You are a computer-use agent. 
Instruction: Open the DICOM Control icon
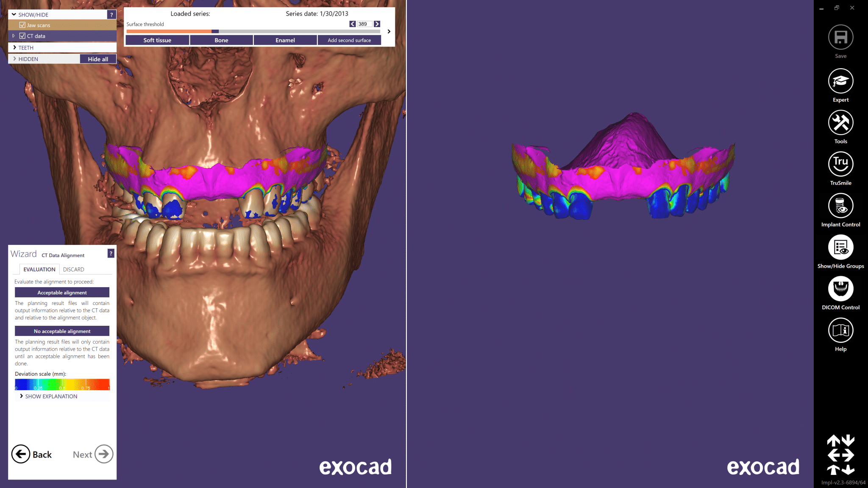840,288
